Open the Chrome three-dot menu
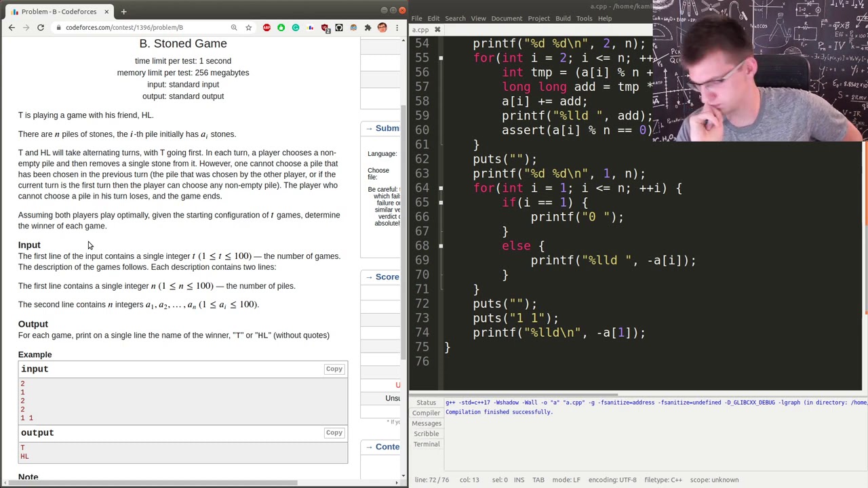 (x=397, y=28)
